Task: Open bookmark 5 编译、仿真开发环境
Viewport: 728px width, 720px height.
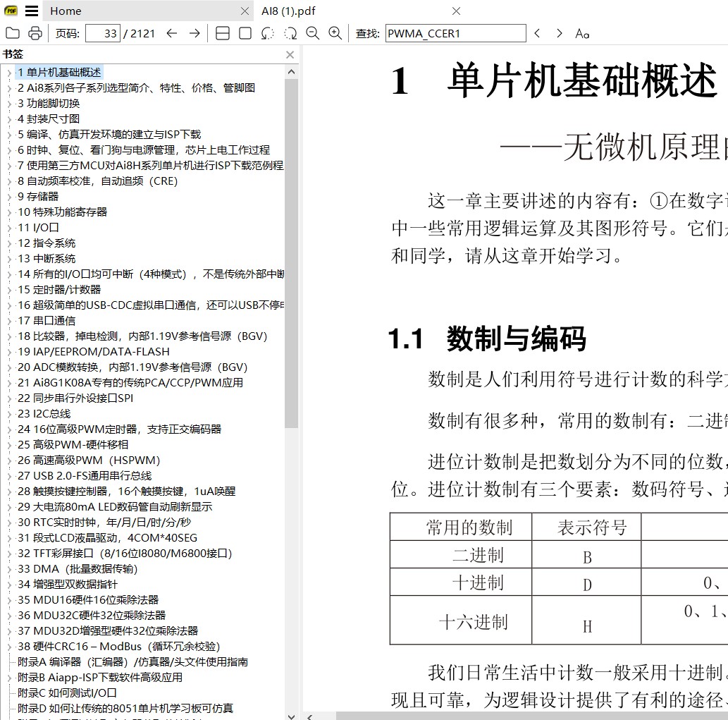Action: point(109,134)
